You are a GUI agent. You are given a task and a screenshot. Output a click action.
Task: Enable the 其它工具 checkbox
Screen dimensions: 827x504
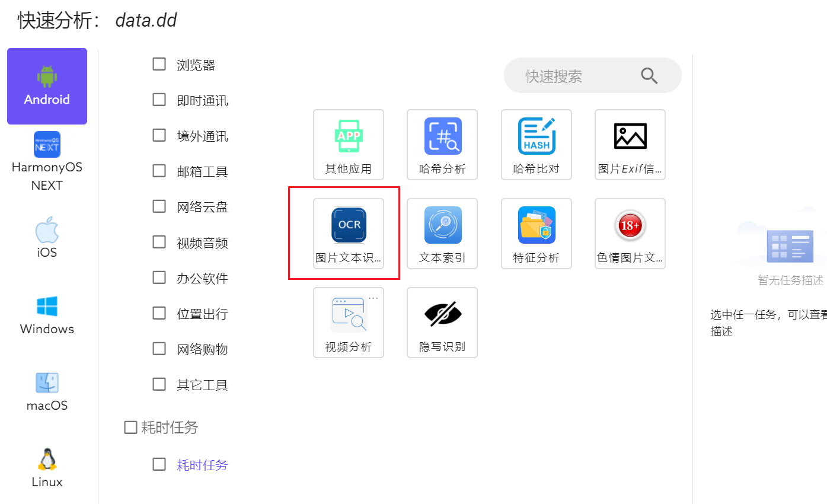[x=159, y=384]
